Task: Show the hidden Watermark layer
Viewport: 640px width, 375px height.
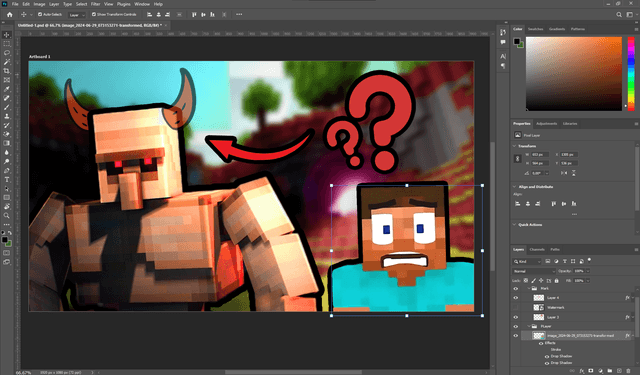Action: tap(516, 307)
